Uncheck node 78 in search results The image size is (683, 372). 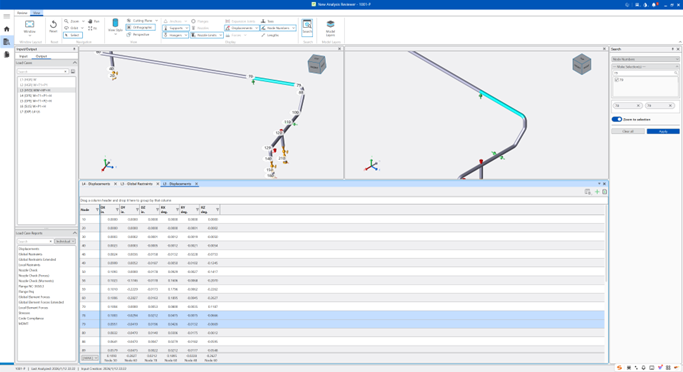coord(616,80)
